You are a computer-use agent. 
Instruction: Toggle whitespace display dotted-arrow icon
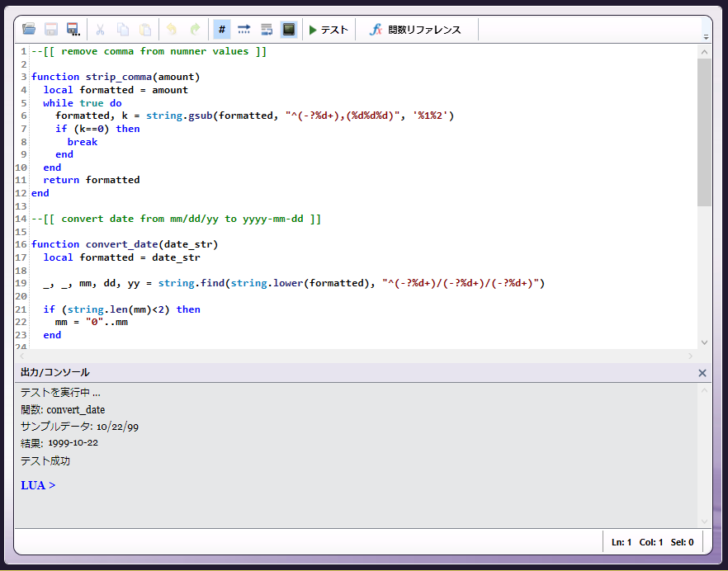[244, 29]
